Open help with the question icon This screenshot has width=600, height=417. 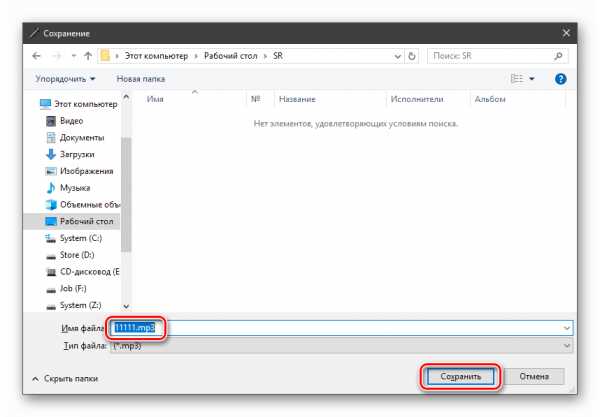(561, 79)
